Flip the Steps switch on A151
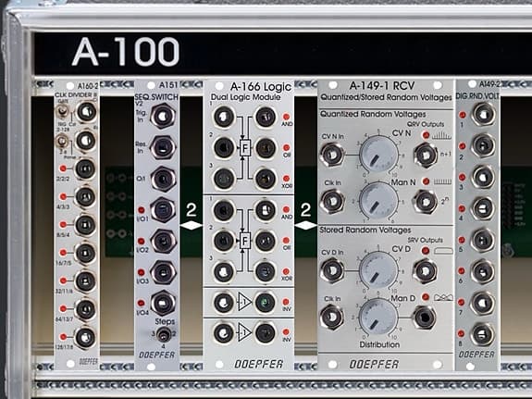 coord(164,335)
